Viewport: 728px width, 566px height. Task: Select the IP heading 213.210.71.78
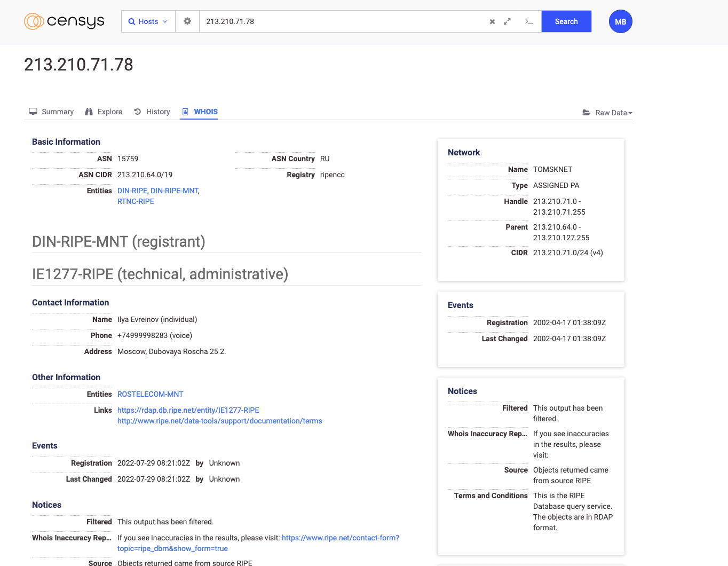[78, 65]
